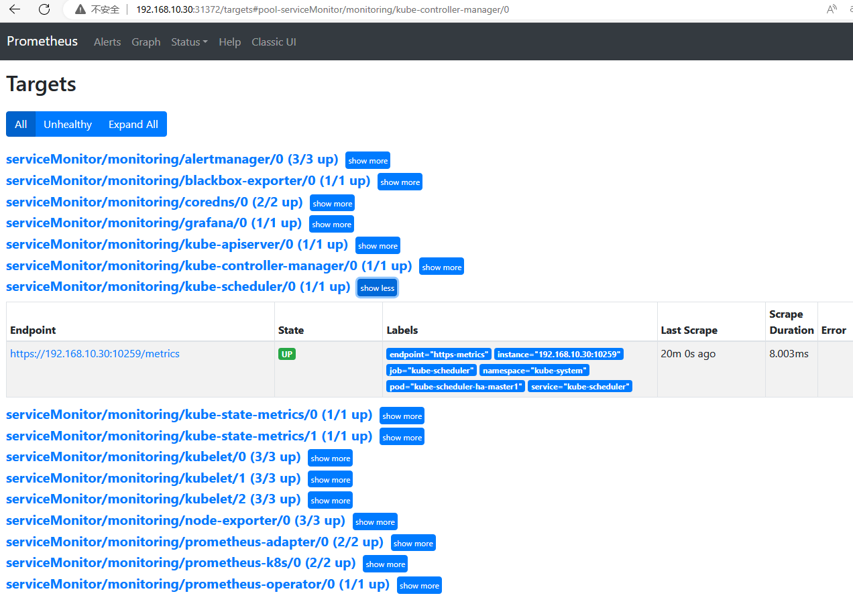Switch to the Alerts page

(x=107, y=42)
